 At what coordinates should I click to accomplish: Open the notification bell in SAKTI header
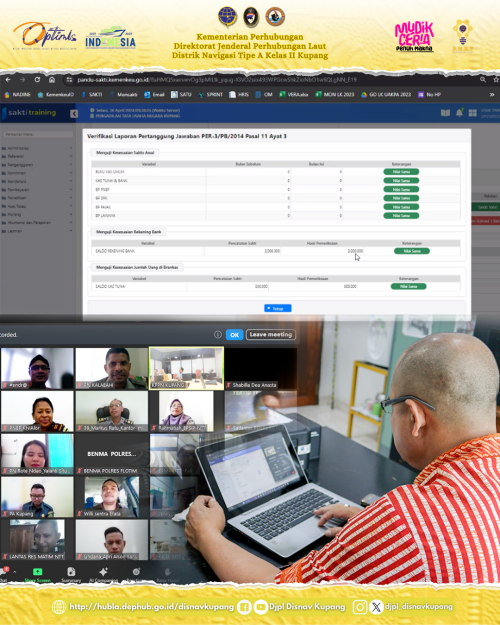point(459,113)
